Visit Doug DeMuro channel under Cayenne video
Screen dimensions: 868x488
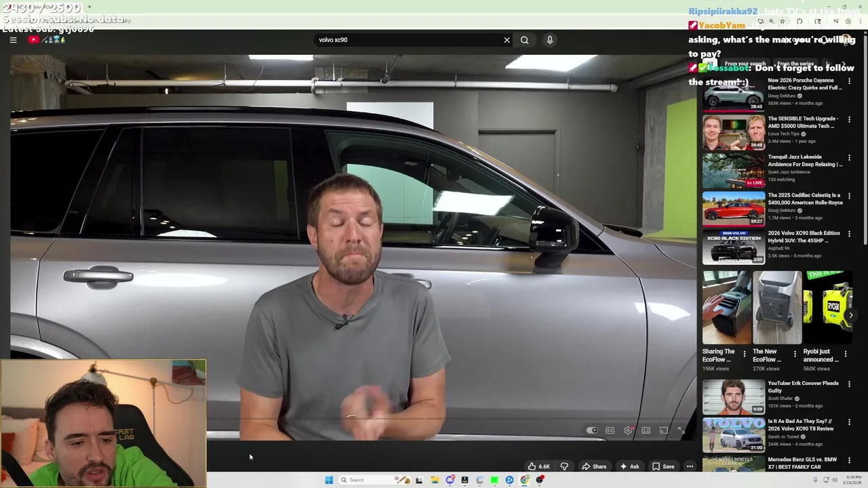click(781, 96)
